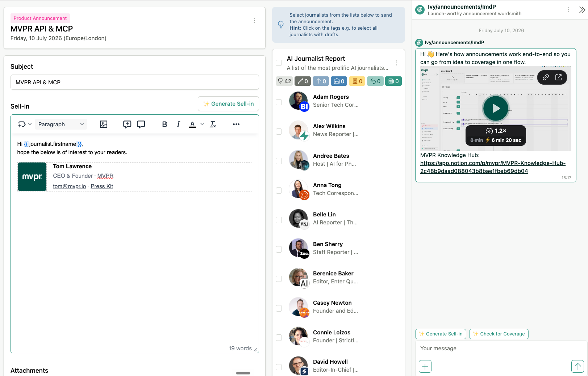Click the journalist.firstname merge tag
The width and height of the screenshot is (588, 376).
click(x=53, y=144)
